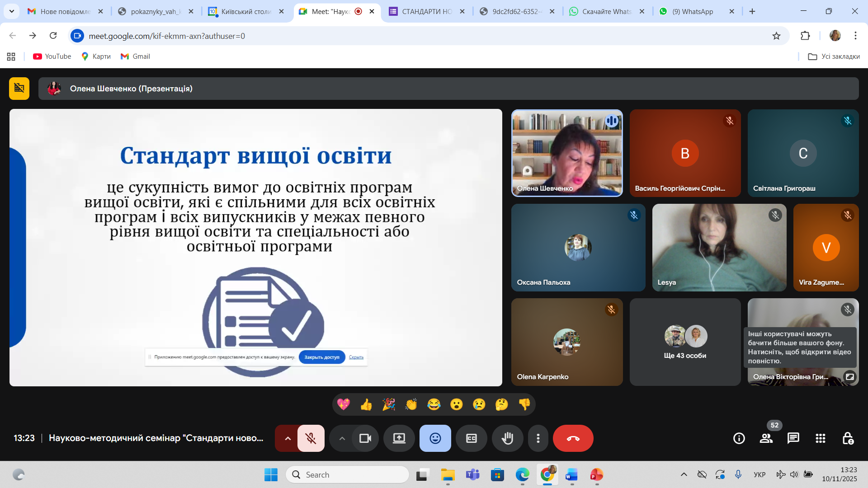Click the leave call button
Screen dimensions: 868x488
point(573,438)
